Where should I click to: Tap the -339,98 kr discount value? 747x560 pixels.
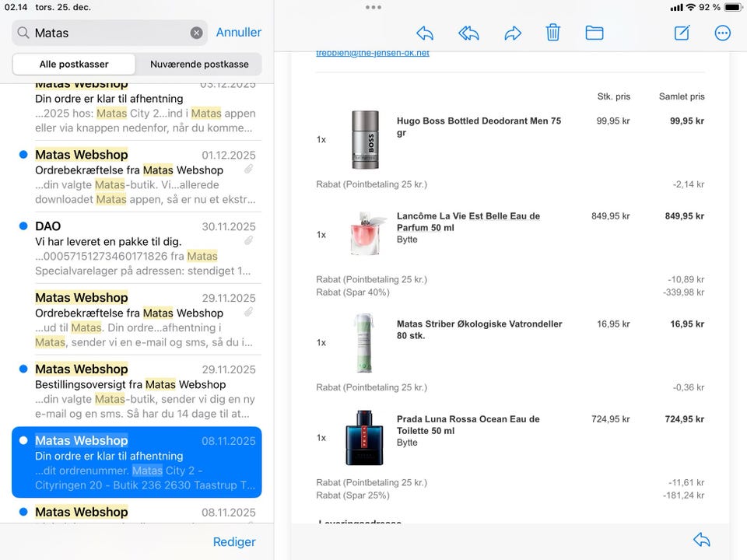tap(683, 292)
